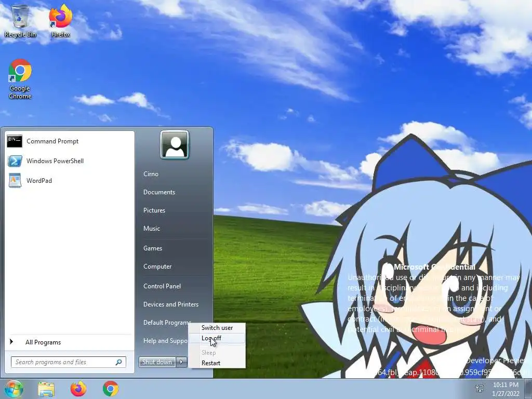Viewport: 532px width, 399px height.
Task: Open Control Panel from the Start menu
Action: tap(162, 286)
